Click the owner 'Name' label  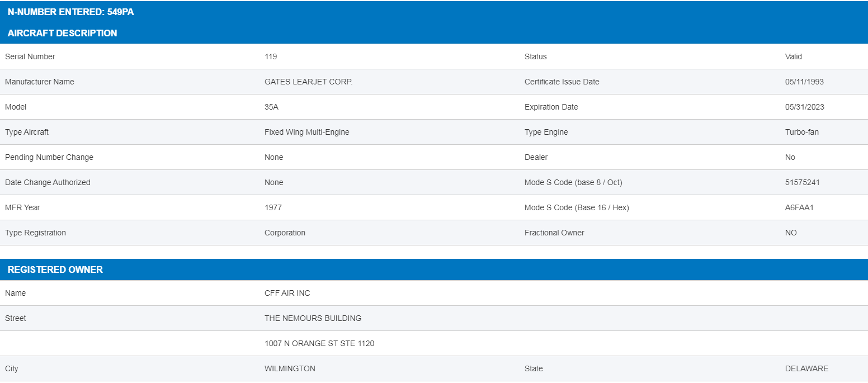(x=16, y=293)
